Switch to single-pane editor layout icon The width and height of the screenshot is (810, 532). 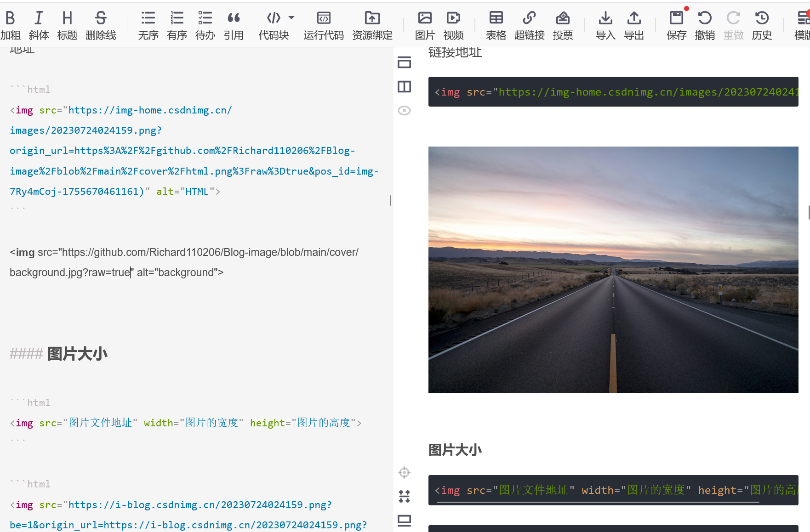(x=404, y=62)
